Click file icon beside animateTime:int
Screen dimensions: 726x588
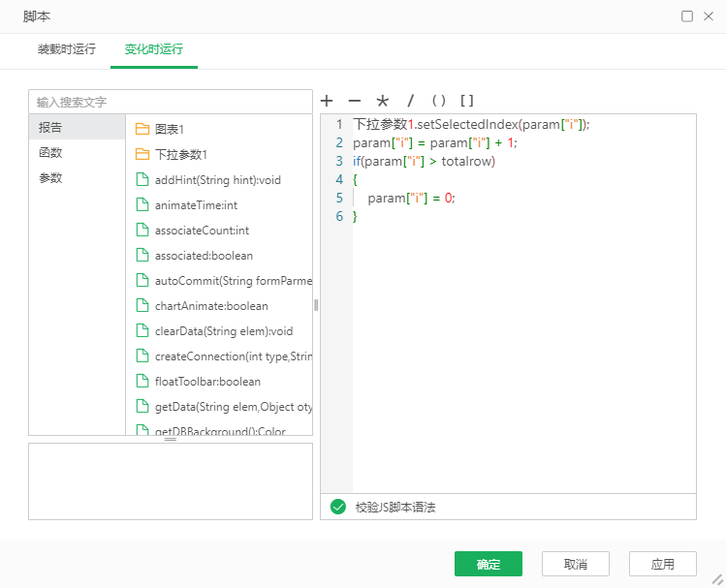coord(142,204)
